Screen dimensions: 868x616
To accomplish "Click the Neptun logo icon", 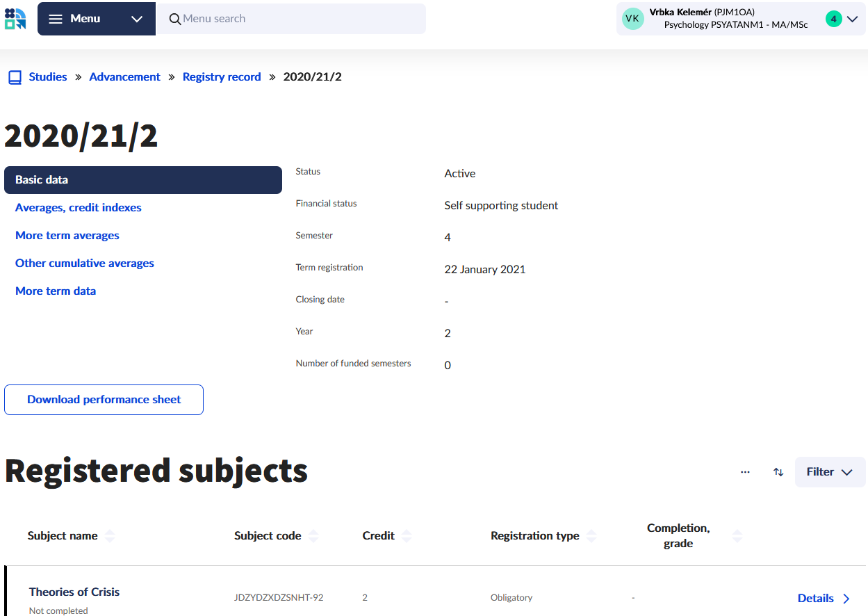I will pyautogui.click(x=15, y=19).
